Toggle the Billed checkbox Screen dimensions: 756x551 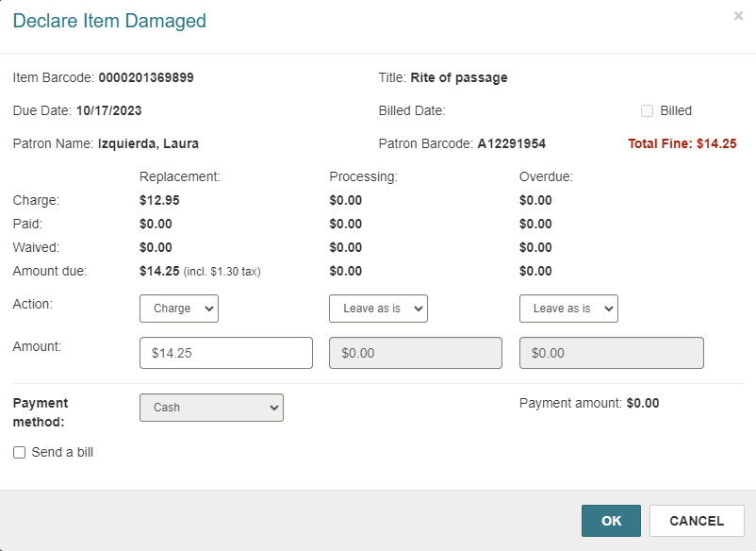click(x=647, y=111)
